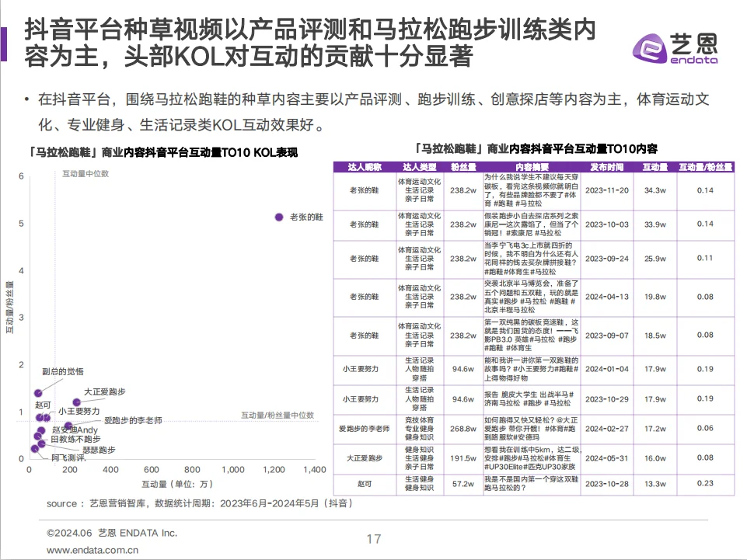Click the left chart title ending KOL表现

pyautogui.click(x=162, y=152)
